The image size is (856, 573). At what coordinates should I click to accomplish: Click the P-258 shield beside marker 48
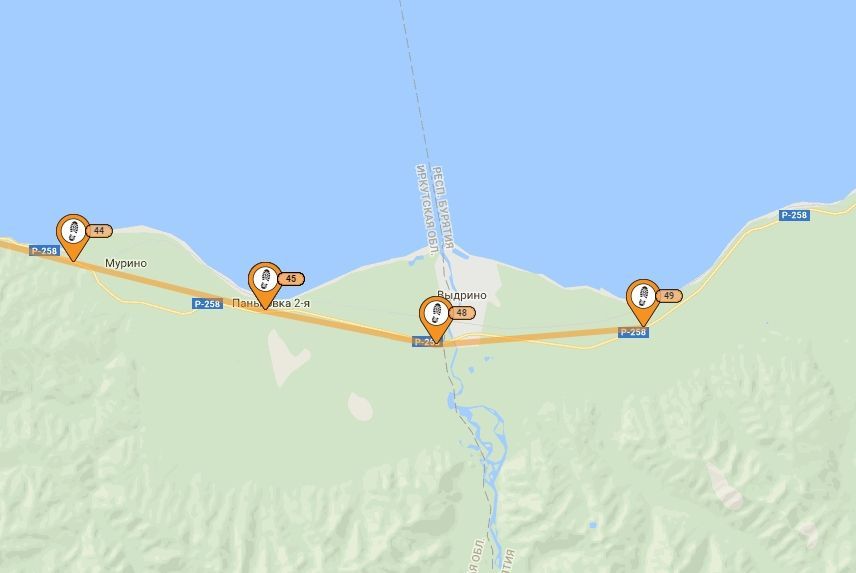pos(426,342)
